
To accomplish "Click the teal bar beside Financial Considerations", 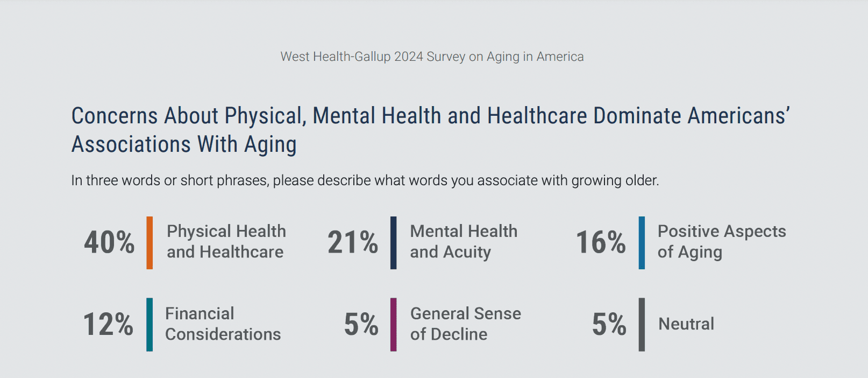I will tap(150, 324).
